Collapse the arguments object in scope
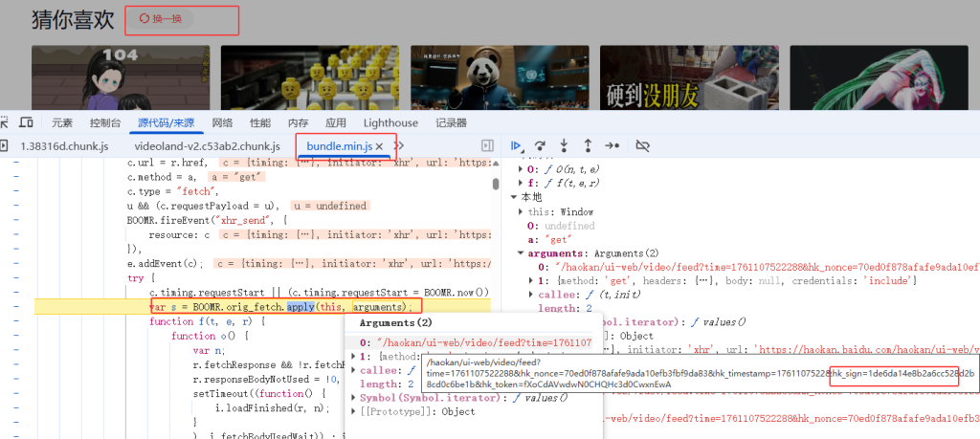The width and height of the screenshot is (980, 439). [521, 253]
